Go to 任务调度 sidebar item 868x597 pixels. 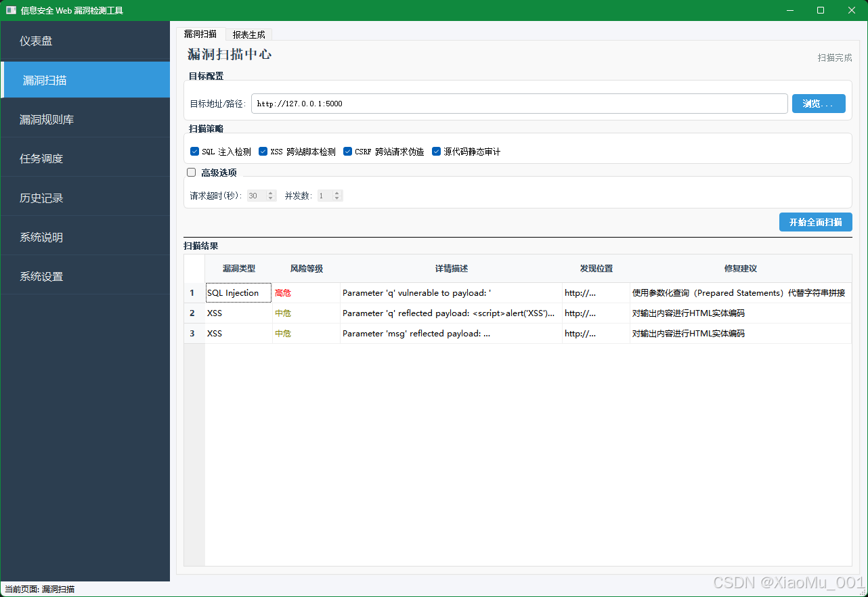point(85,159)
